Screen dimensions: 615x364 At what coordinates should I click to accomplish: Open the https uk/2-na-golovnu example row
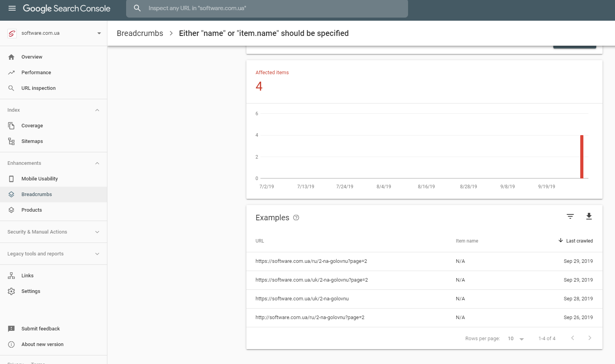(424, 299)
